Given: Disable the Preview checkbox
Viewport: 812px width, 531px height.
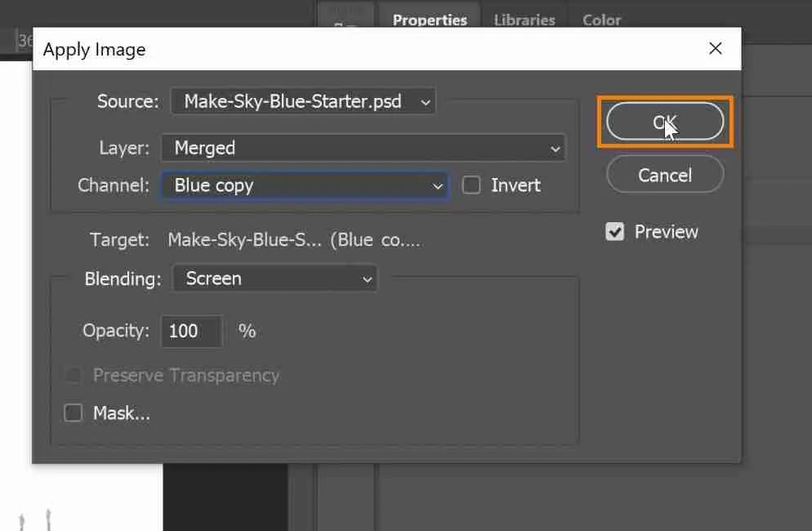Looking at the screenshot, I should (x=614, y=231).
